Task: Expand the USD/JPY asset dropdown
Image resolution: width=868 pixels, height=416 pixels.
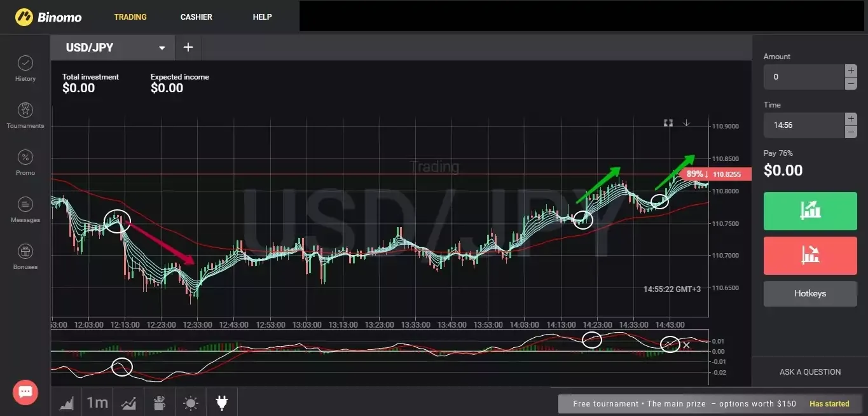Action: click(x=162, y=48)
